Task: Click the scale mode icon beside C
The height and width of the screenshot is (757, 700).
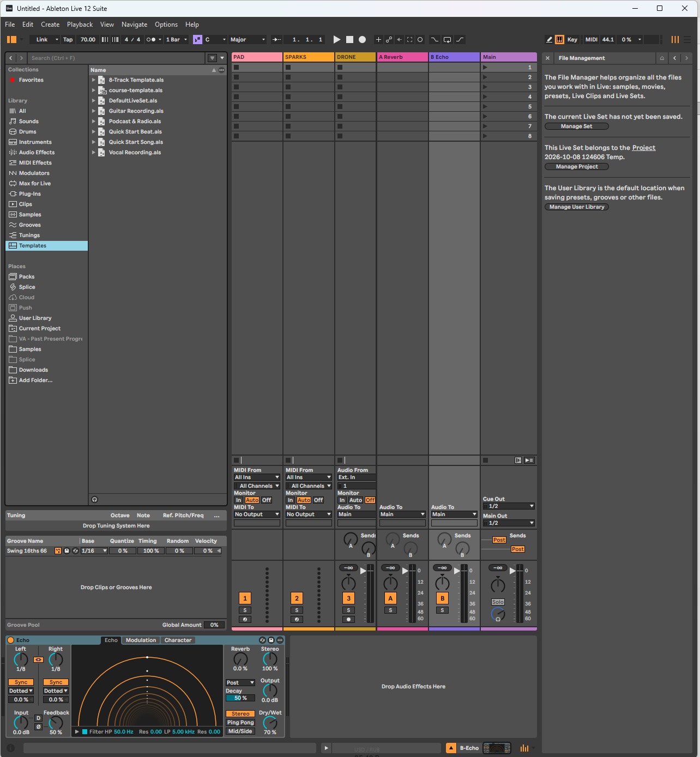Action: tap(197, 40)
